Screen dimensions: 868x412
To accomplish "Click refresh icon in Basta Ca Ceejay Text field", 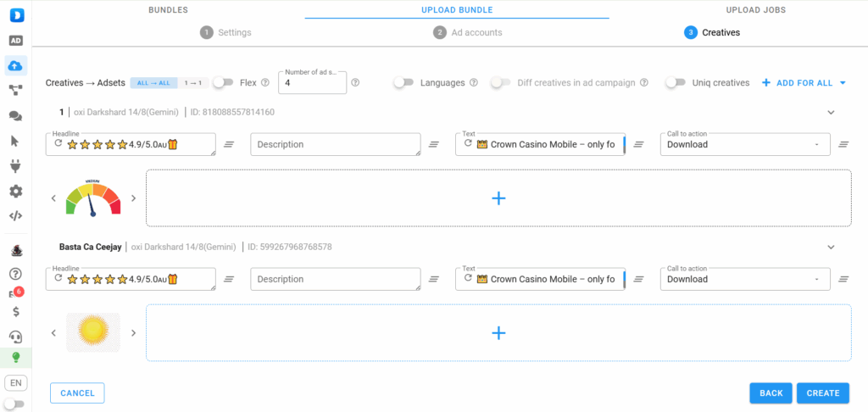I will point(468,278).
